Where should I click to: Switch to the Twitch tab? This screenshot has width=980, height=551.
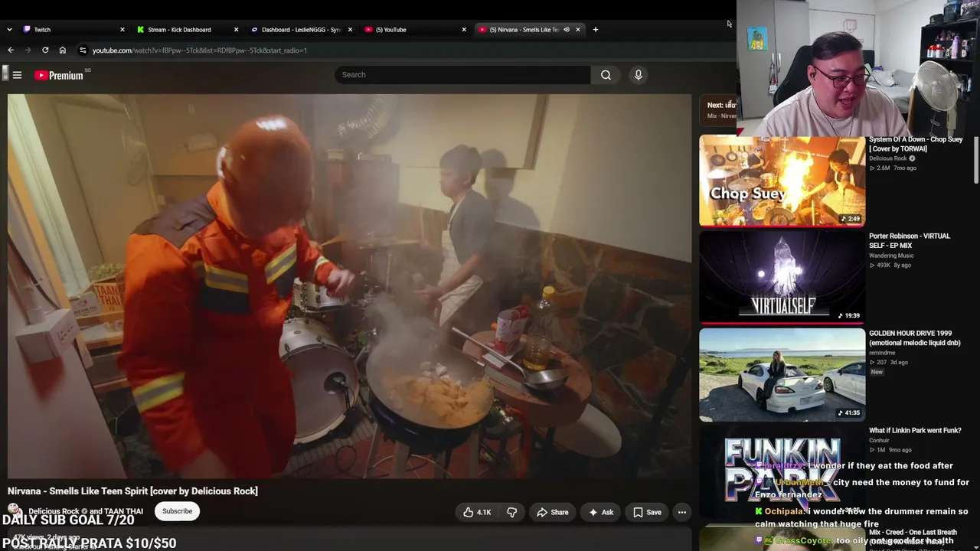pyautogui.click(x=73, y=30)
